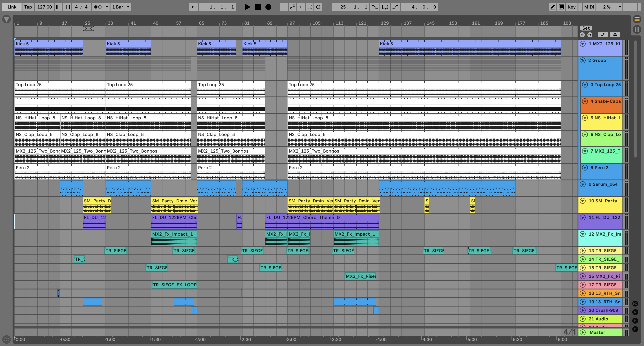
Task: Unfold the 2 Group track
Action: tap(583, 60)
